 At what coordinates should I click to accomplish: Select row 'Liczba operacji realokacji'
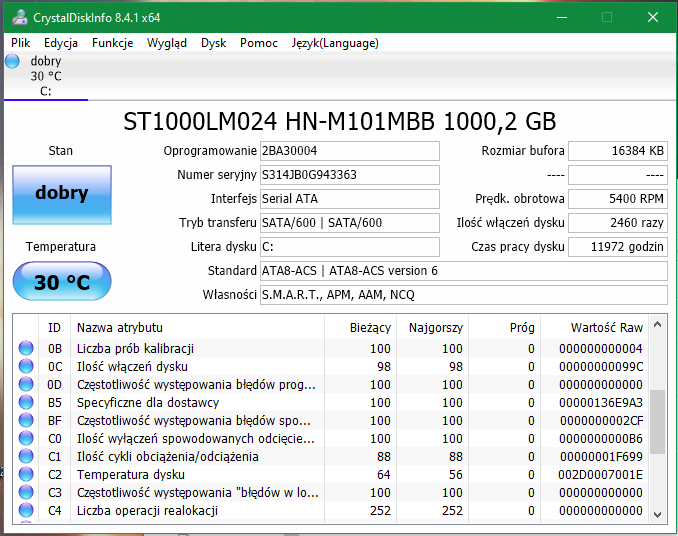[331, 510]
